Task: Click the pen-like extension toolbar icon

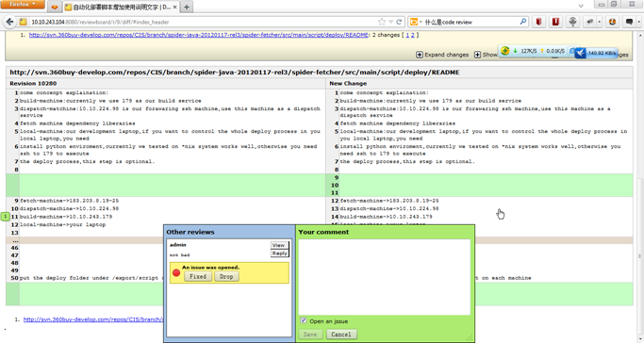Action: point(590,22)
